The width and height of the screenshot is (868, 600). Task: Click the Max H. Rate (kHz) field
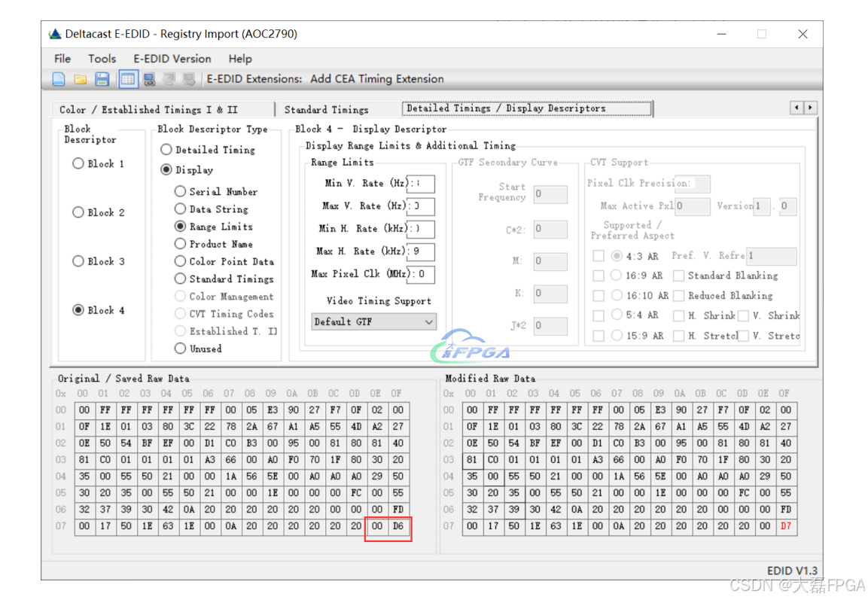coord(421,251)
